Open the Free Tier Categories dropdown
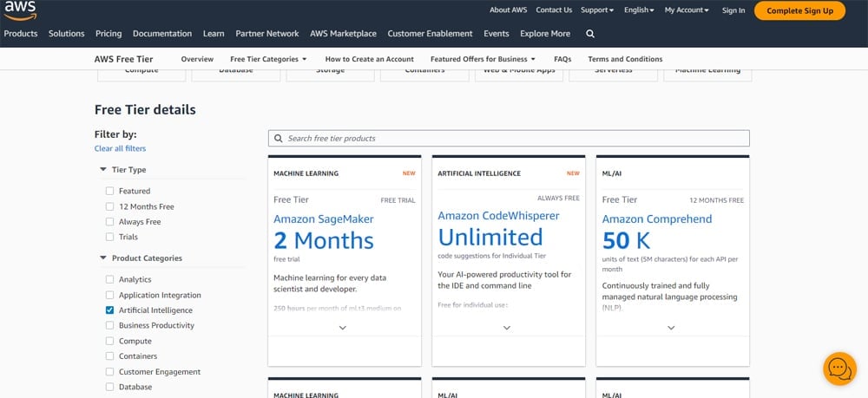Screen dimensions: 868x398 tap(268, 59)
